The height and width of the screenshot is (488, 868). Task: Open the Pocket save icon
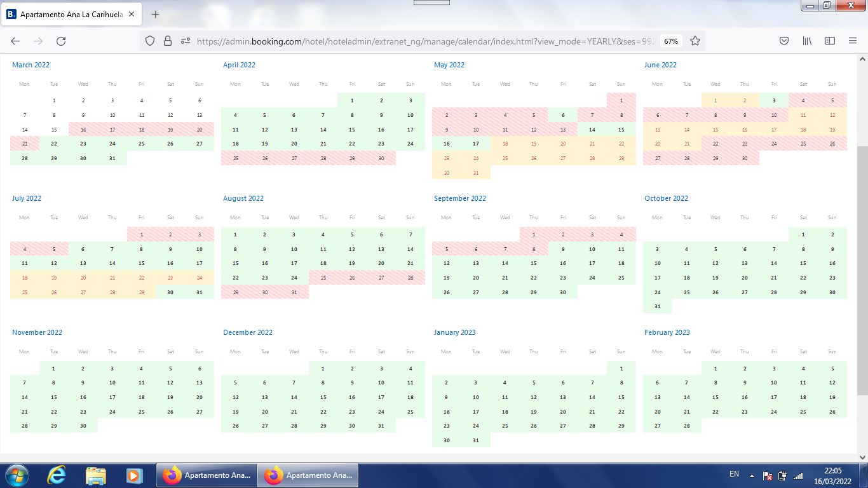click(784, 41)
